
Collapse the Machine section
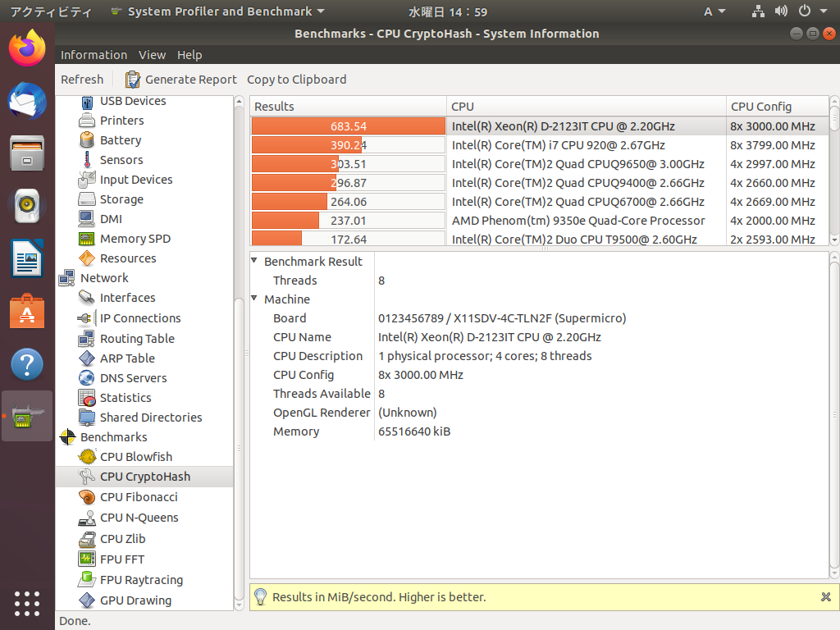click(x=254, y=299)
